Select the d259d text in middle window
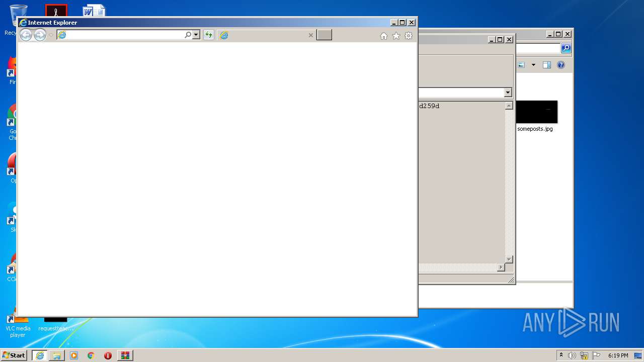644x362 pixels. (429, 106)
